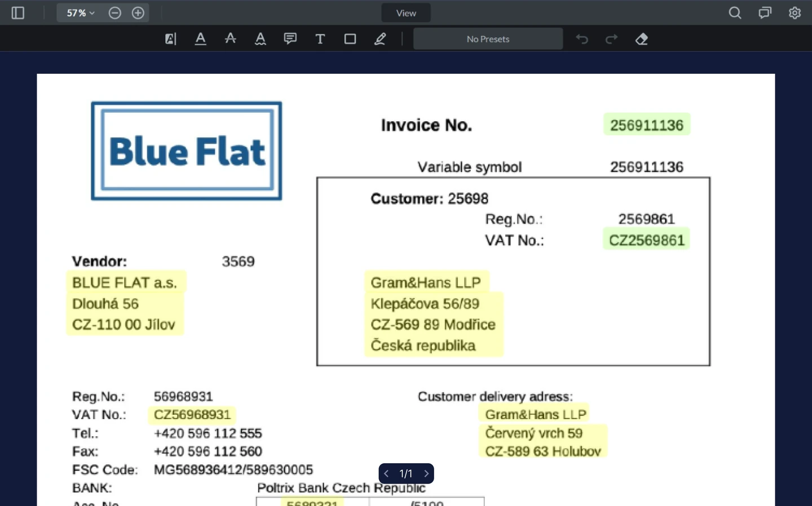
Task: Open the document search
Action: [x=735, y=12]
